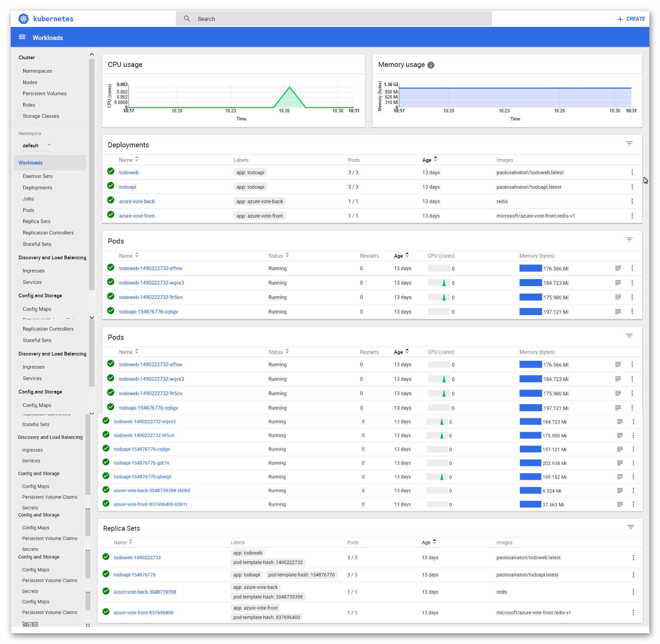Click the Kubernetes logo icon

pyautogui.click(x=23, y=18)
